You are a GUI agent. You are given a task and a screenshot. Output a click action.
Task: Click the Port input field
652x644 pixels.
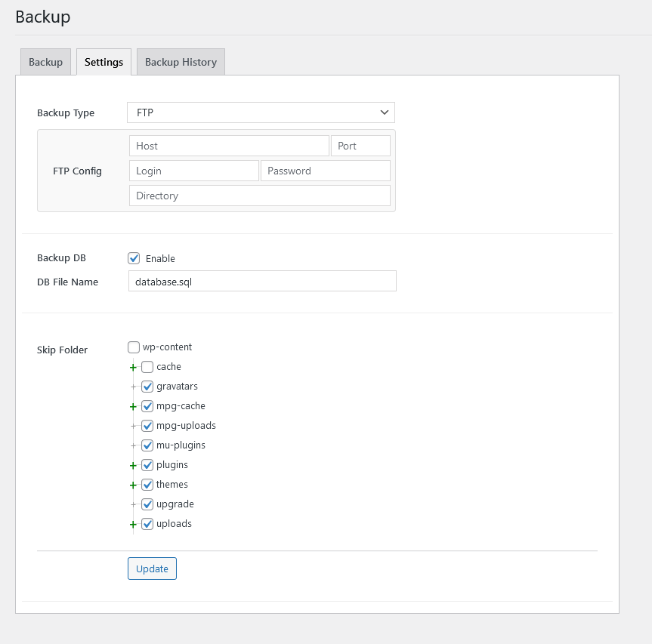360,145
